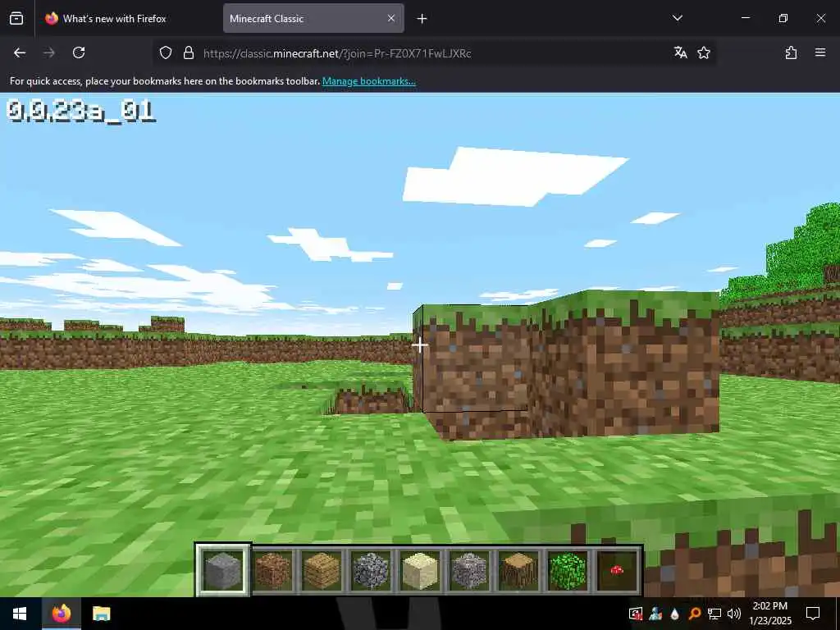Select the sand block hotbar slot
This screenshot has width=840, height=630.
[420, 570]
